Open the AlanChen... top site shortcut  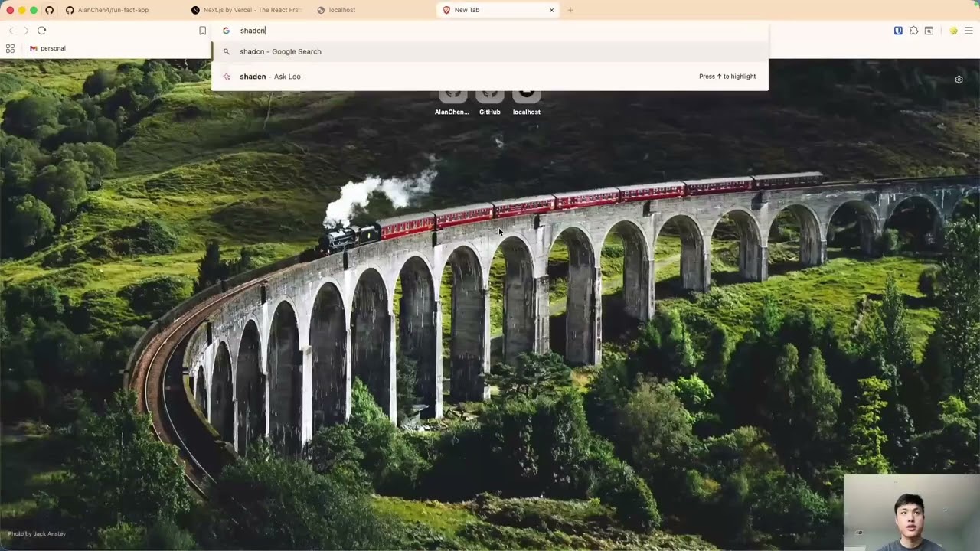[x=452, y=102]
